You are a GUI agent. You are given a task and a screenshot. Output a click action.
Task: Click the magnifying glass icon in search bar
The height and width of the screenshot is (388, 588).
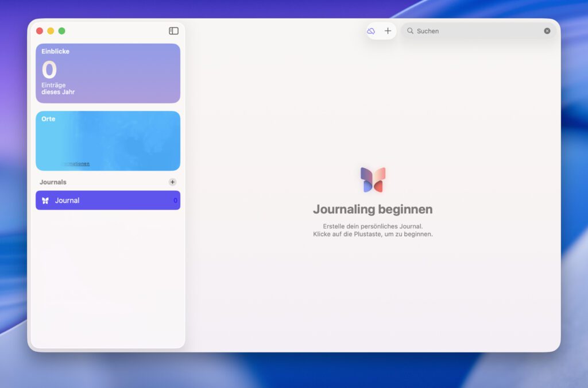click(x=411, y=31)
